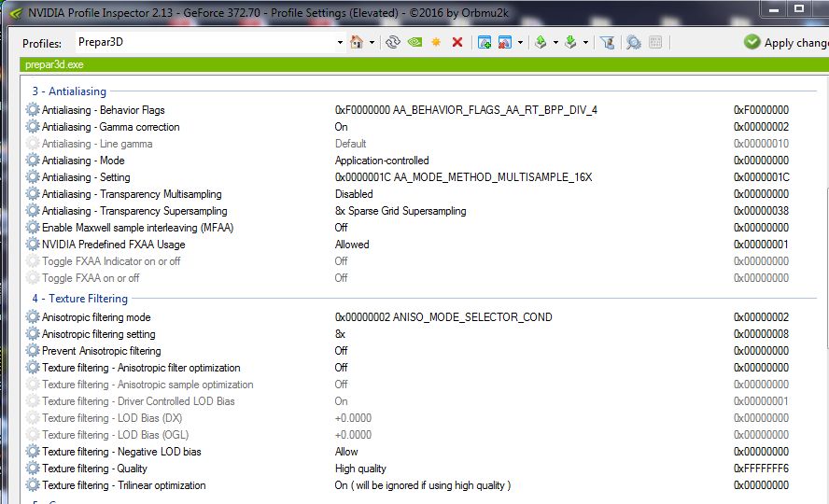Select the Application-controlled value for Antialiasing Mode
Image resolution: width=829 pixels, height=504 pixels.
382,161
